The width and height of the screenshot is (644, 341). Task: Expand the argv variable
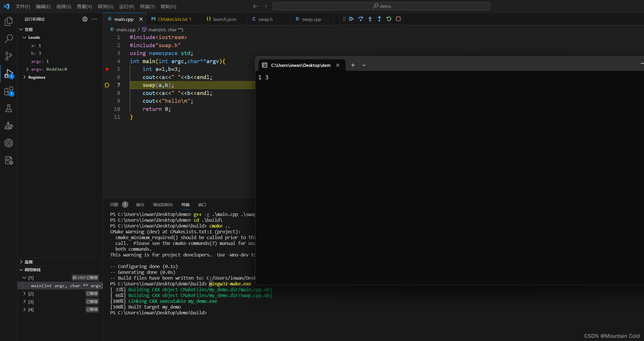click(27, 69)
